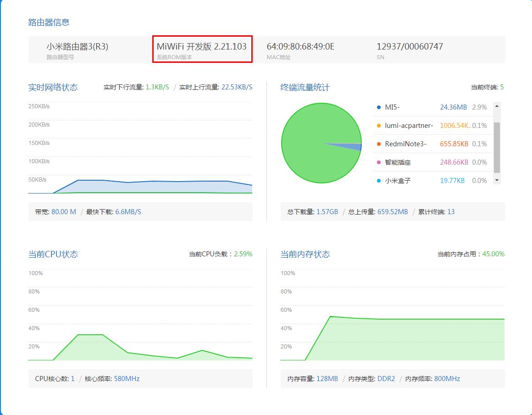Click the 1006.54K traffic value
Viewport: 532px width, 415px height.
(455, 126)
